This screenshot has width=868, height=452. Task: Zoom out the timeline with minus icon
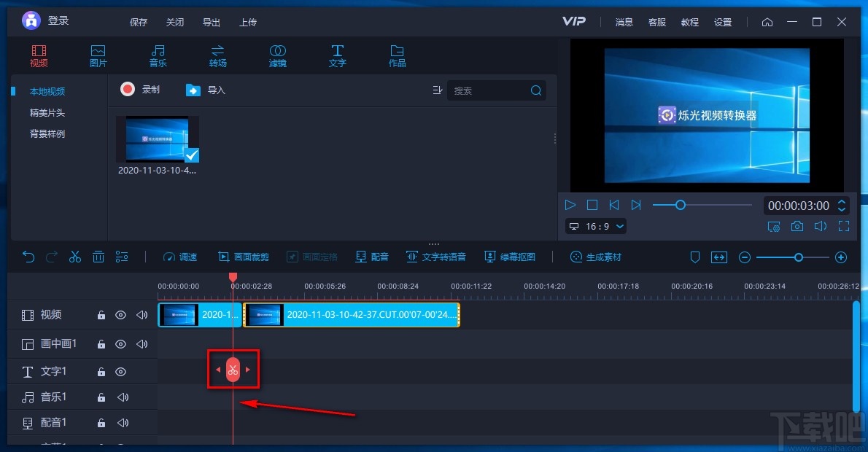(745, 258)
